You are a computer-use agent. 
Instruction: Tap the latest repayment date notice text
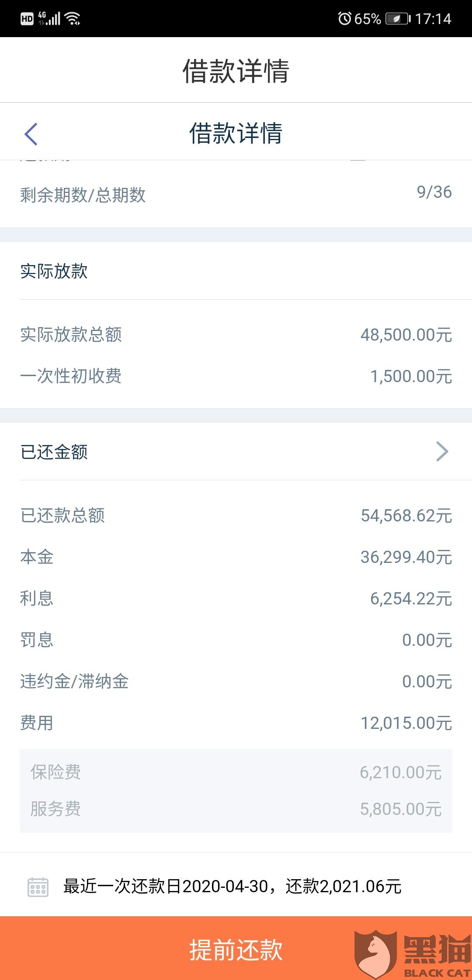233,887
